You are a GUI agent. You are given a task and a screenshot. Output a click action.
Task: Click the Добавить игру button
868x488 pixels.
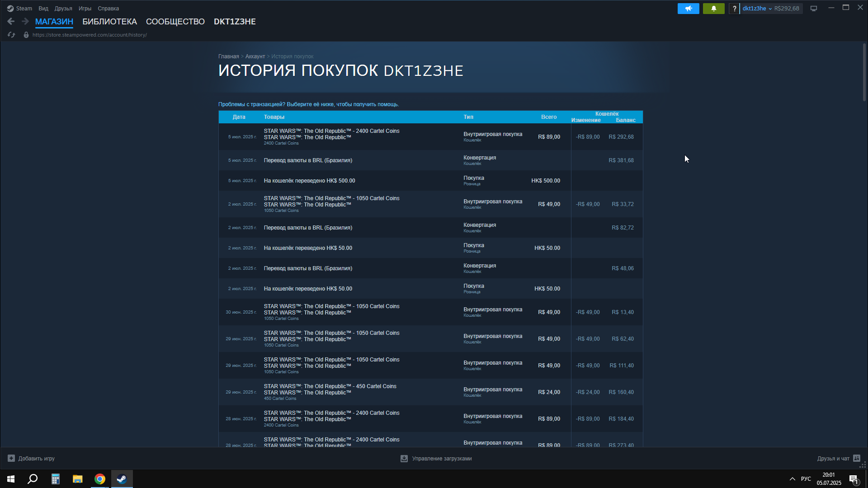31,458
